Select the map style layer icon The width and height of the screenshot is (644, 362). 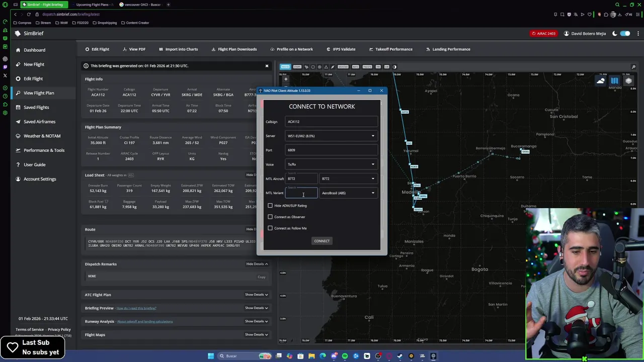[615, 81]
